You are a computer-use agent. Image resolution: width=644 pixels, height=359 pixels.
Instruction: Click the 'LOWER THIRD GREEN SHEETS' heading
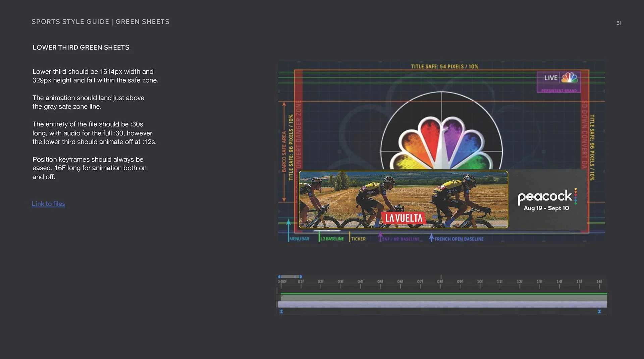click(81, 48)
